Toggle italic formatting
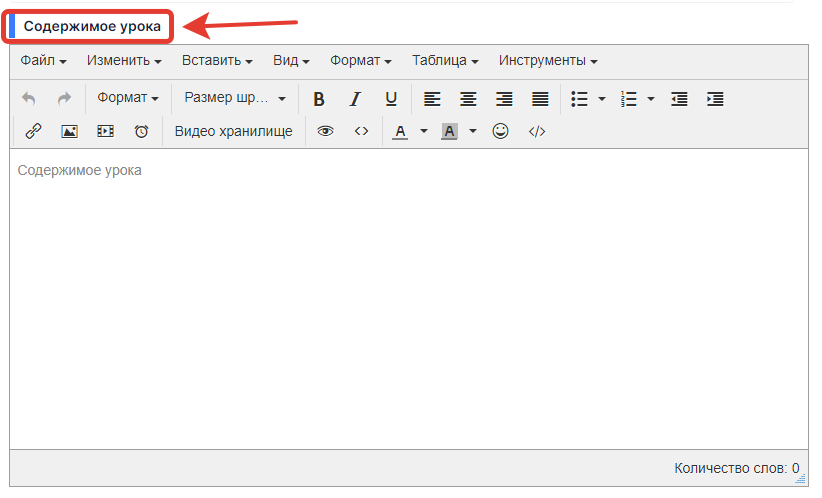 point(355,99)
